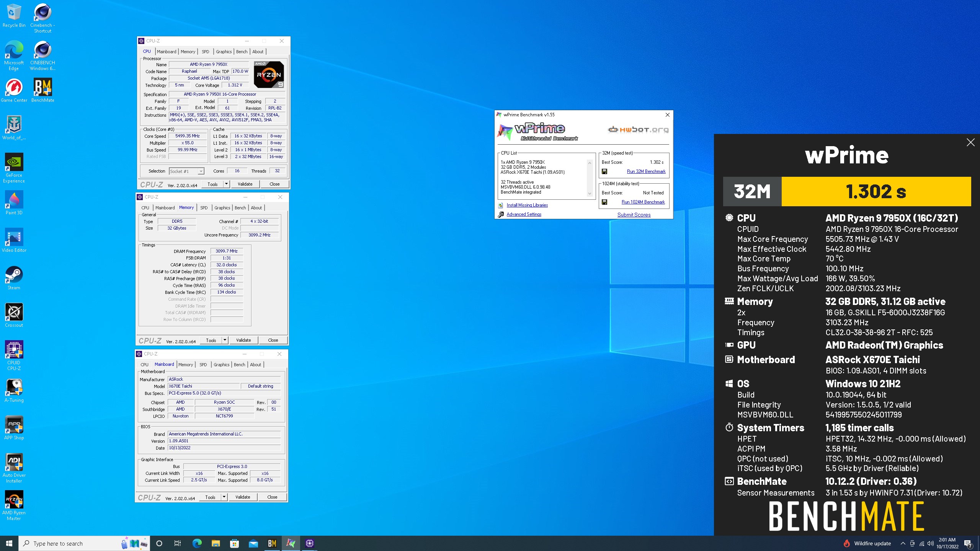Open Microsoft Store from the taskbar
980x551 pixels.
[235, 543]
